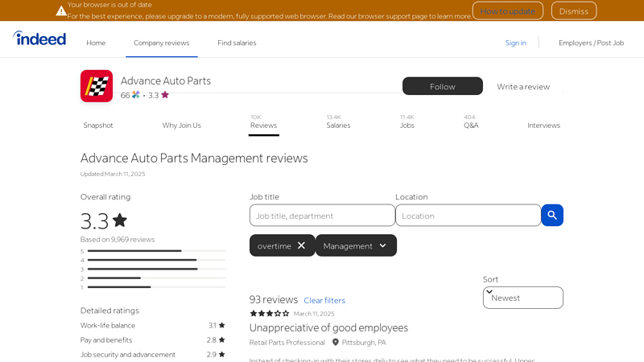644x362 pixels.
Task: Click the review's star rating icons
Action: (269, 314)
